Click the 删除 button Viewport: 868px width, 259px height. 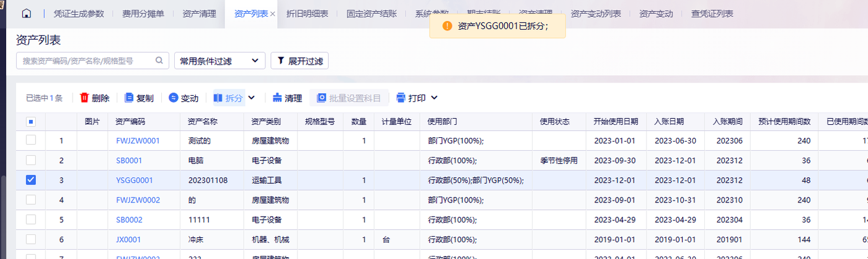coord(95,98)
